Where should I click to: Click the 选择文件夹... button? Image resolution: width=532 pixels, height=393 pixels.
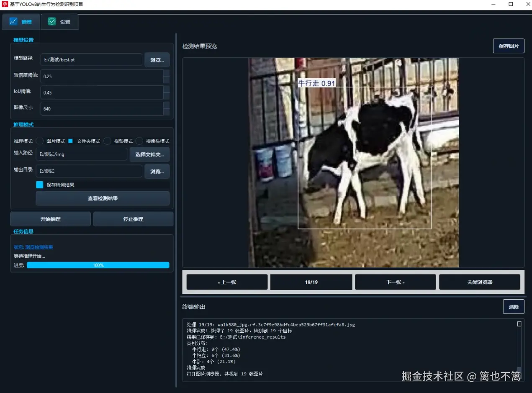(149, 154)
